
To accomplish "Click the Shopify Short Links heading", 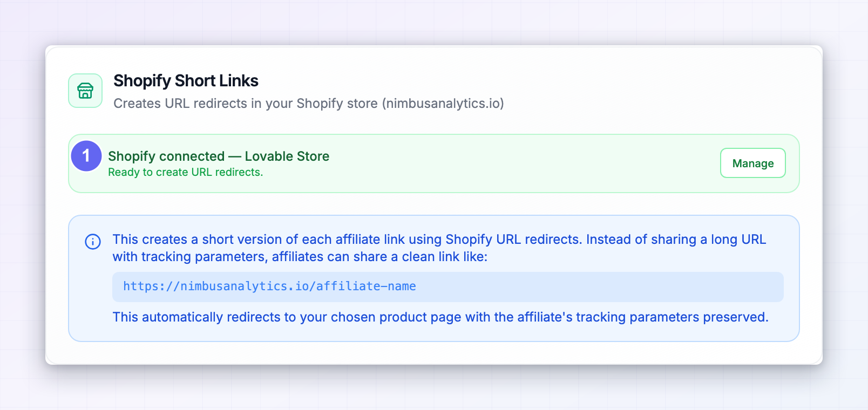I will (x=186, y=81).
